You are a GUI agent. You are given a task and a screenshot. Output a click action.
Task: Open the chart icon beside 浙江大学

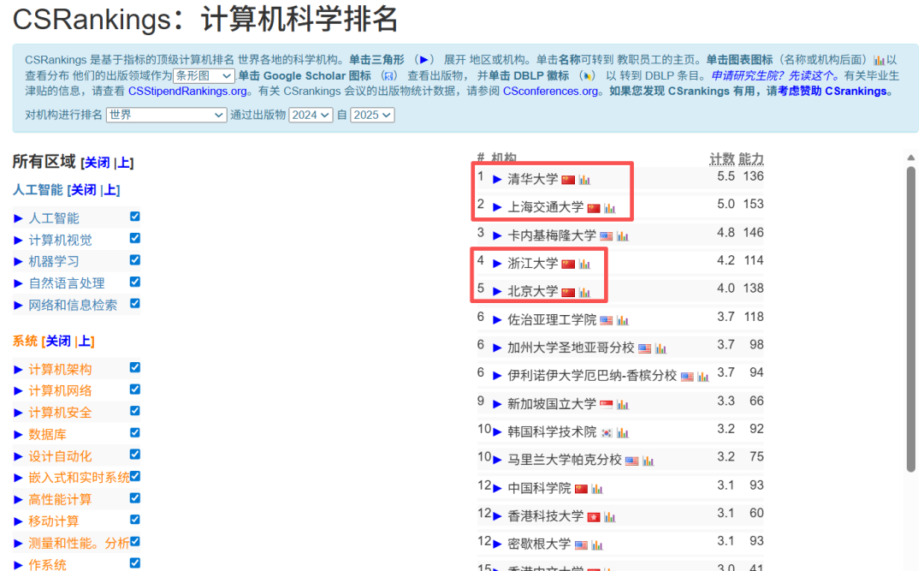[584, 264]
